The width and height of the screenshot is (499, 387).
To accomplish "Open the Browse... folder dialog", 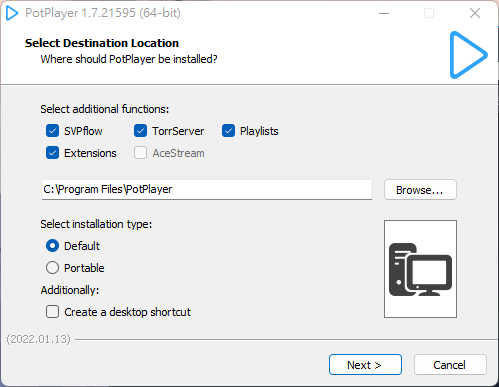I will [x=420, y=190].
